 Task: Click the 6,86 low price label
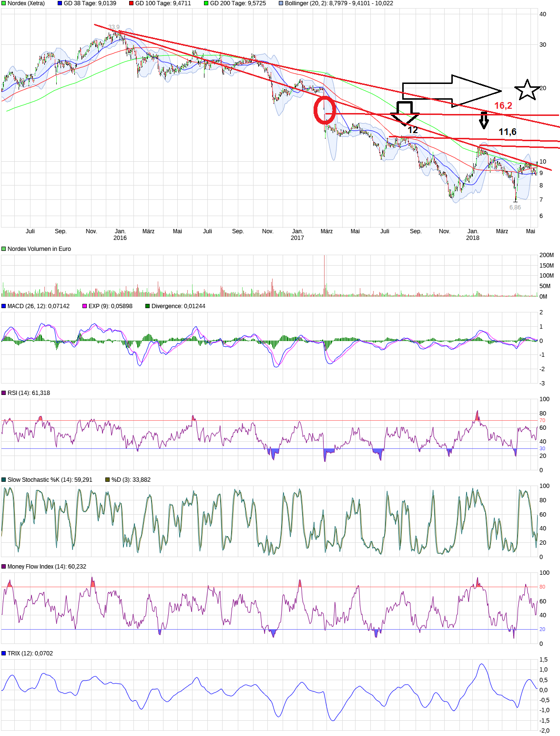515,207
